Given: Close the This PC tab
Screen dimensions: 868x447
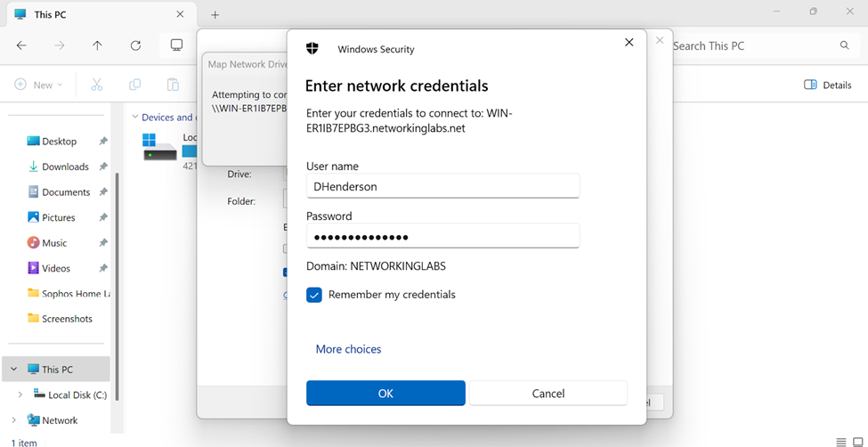Looking at the screenshot, I should [180, 14].
